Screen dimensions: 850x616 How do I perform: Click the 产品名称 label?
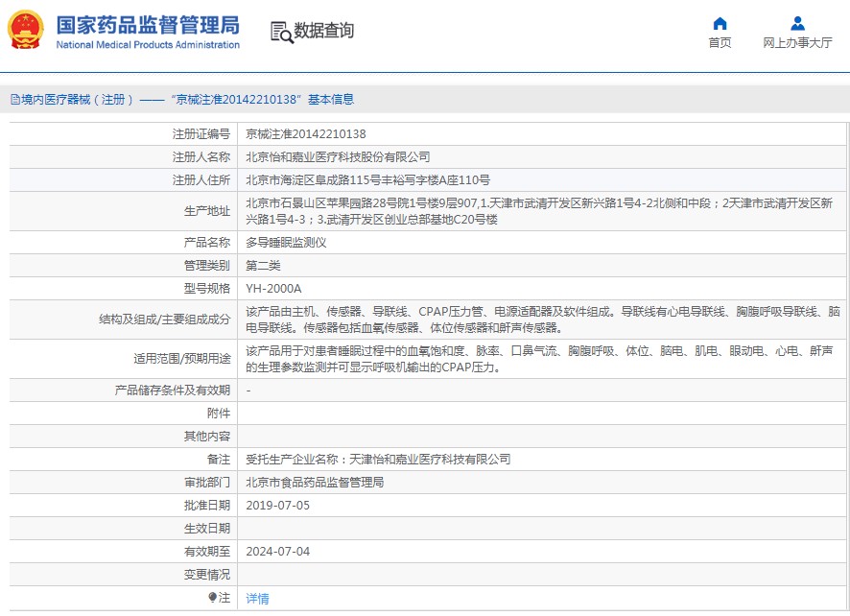click(207, 243)
